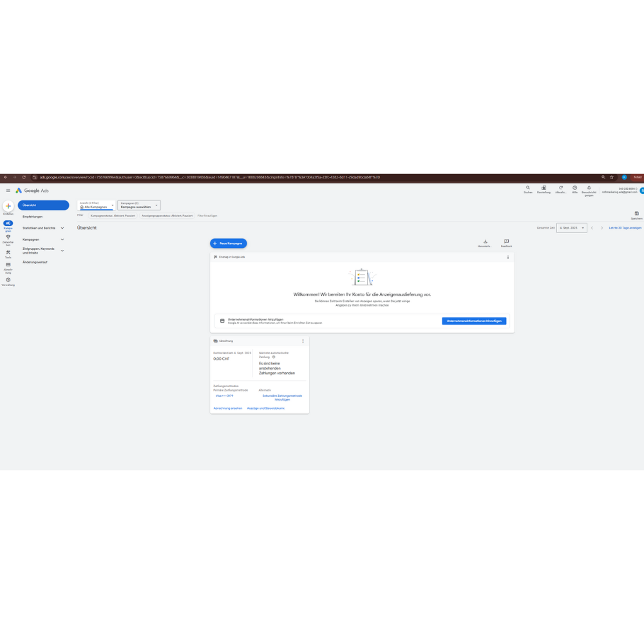Open the Tools sidebar icon

[8, 252]
